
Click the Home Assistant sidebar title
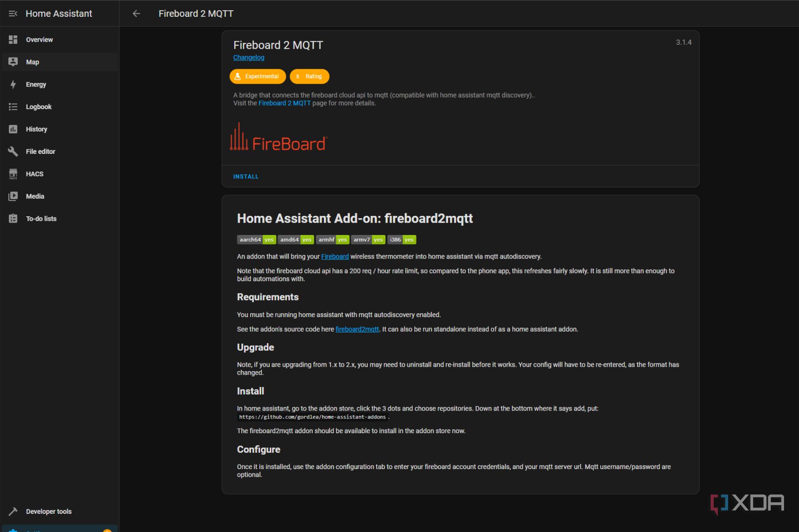click(59, 14)
